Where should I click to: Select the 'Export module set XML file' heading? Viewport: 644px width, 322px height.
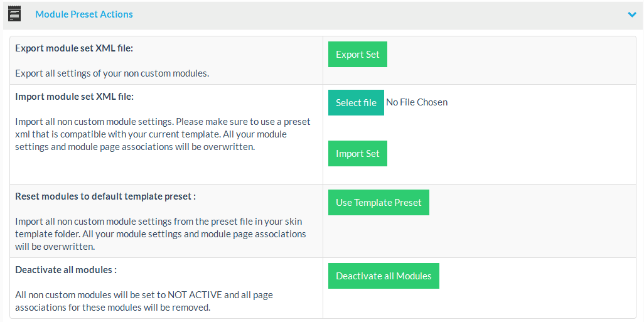tap(74, 48)
